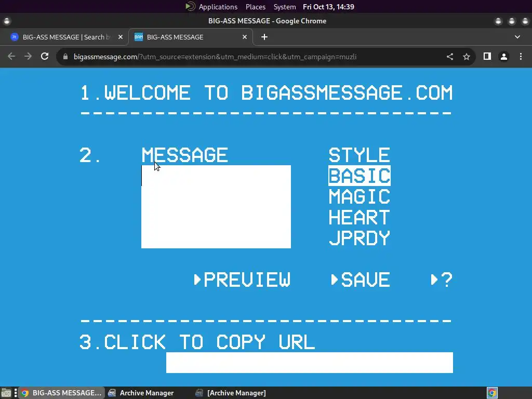Switch to [Archive Manager] taskbar entry

(x=231, y=393)
